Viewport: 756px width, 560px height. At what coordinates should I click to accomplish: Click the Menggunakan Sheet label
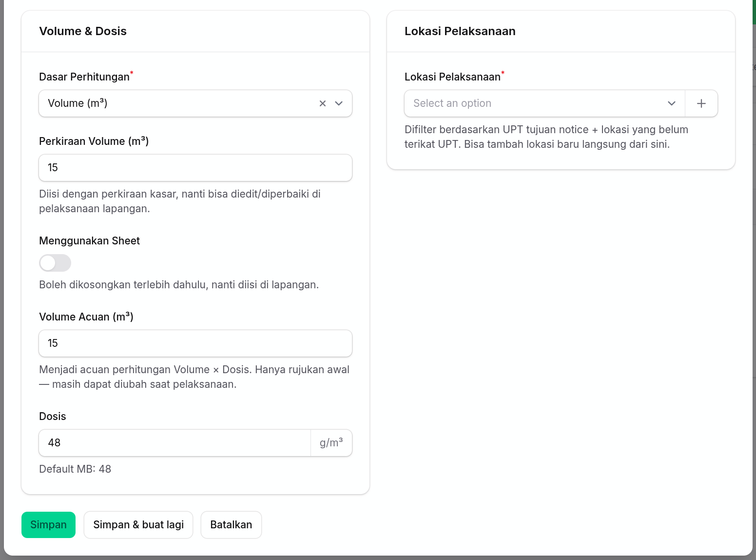[x=90, y=241]
